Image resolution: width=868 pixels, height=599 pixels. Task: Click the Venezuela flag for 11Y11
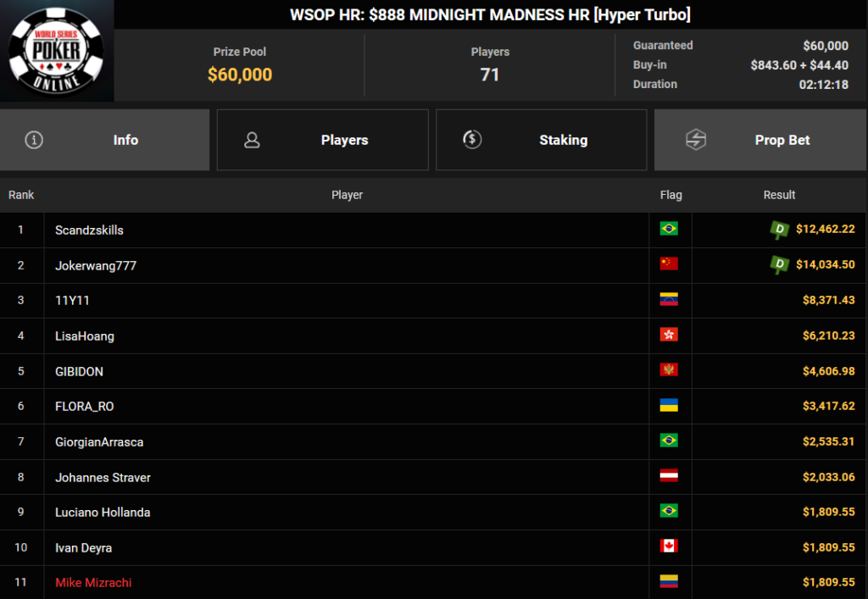coord(669,299)
